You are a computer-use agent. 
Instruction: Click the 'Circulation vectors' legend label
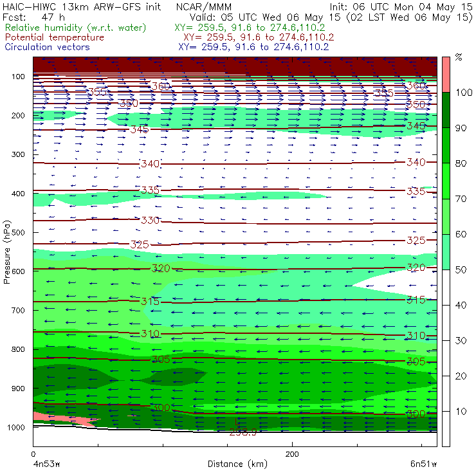47,47
